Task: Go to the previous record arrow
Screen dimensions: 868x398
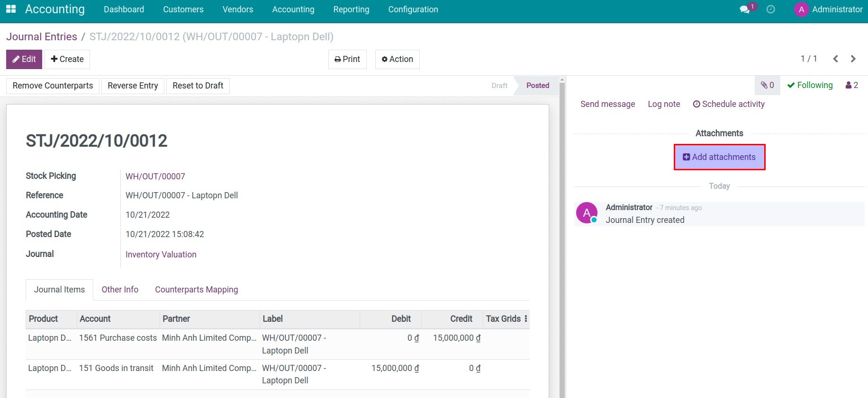Action: [x=836, y=59]
